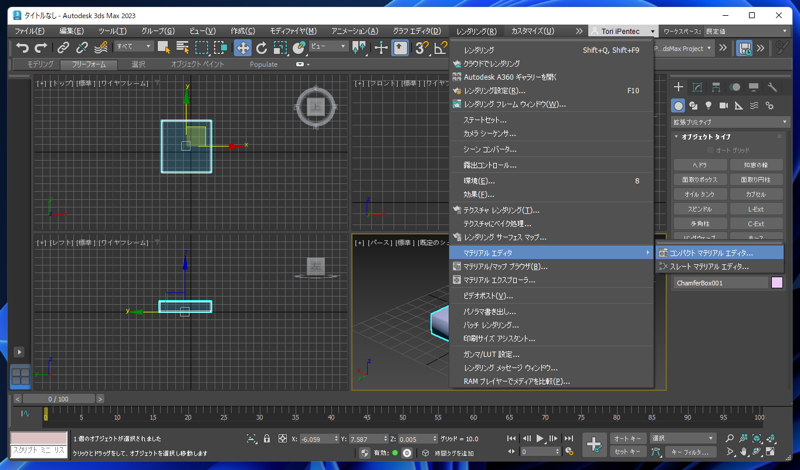
Task: Click the オイルタンク object button
Action: [700, 194]
